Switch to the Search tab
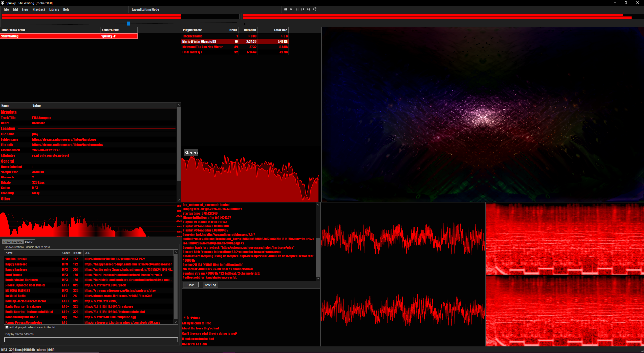This screenshot has width=644, height=353. [29, 242]
